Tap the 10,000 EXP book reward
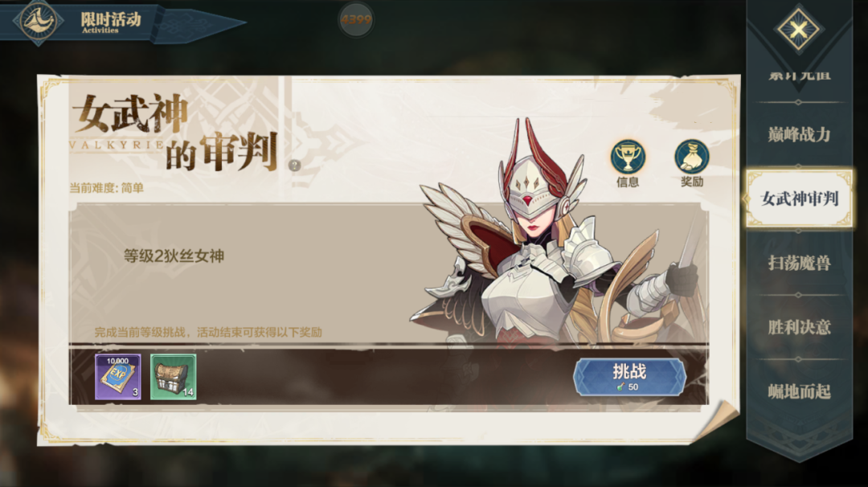868x487 pixels. 118,377
